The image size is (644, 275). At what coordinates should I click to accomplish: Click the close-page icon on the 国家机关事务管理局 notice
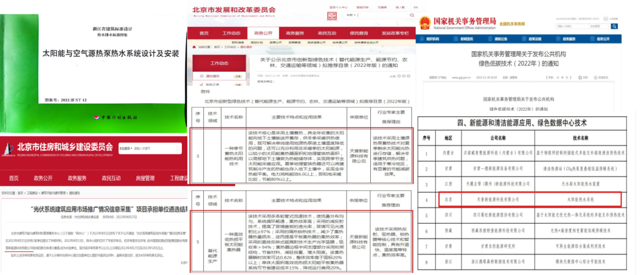point(596,78)
